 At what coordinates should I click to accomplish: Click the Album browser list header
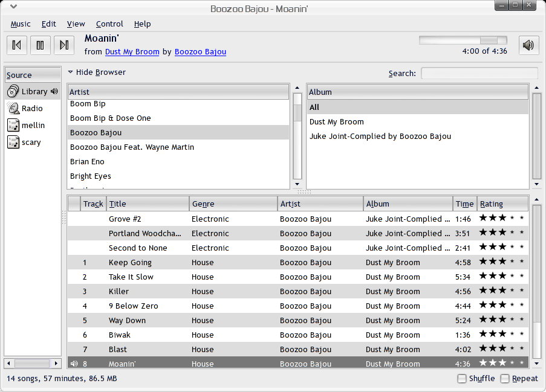tap(418, 92)
